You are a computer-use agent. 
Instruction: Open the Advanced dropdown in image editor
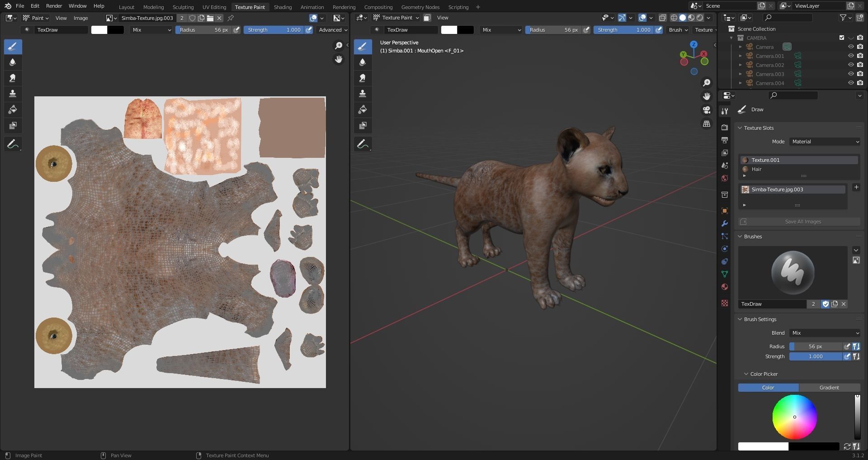(333, 30)
